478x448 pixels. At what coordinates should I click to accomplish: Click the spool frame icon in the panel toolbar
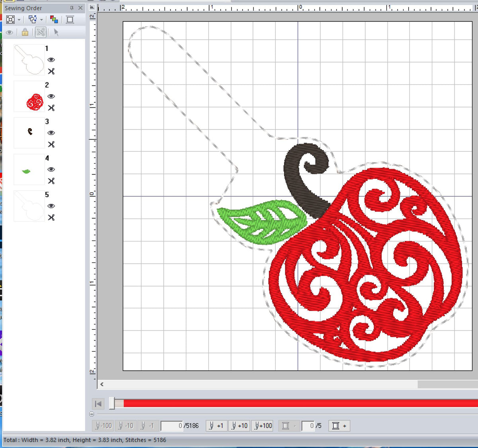pyautogui.click(x=70, y=20)
